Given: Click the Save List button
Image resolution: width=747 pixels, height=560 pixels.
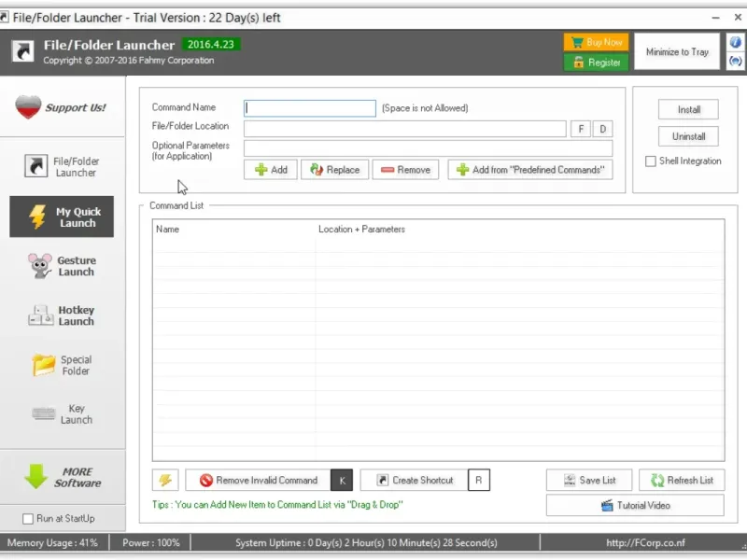Looking at the screenshot, I should 589,480.
